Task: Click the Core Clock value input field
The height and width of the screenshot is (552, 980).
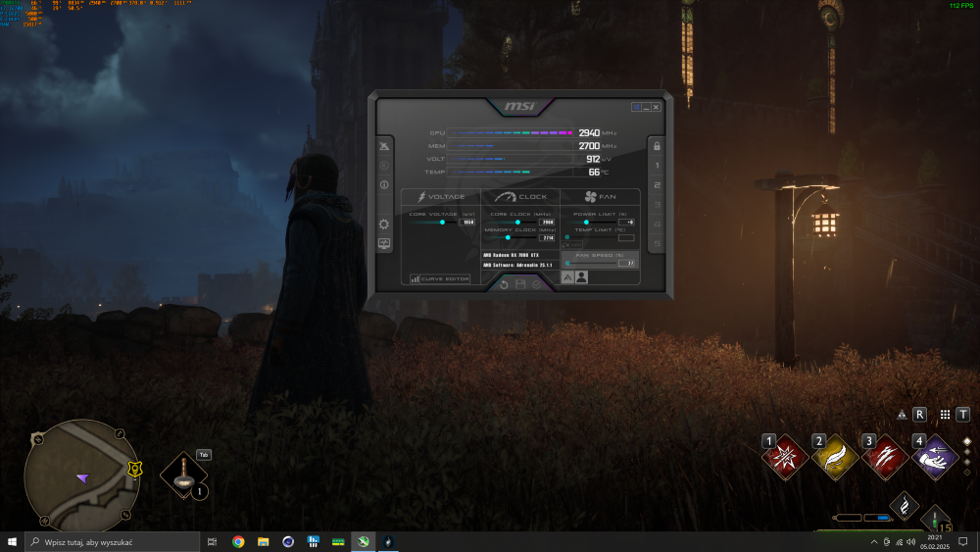Action: [x=548, y=223]
